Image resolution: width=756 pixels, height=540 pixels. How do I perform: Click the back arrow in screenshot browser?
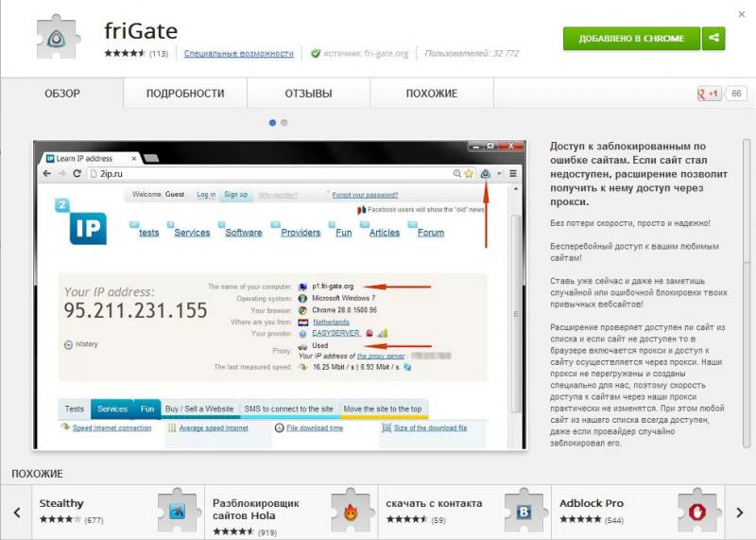pyautogui.click(x=46, y=174)
